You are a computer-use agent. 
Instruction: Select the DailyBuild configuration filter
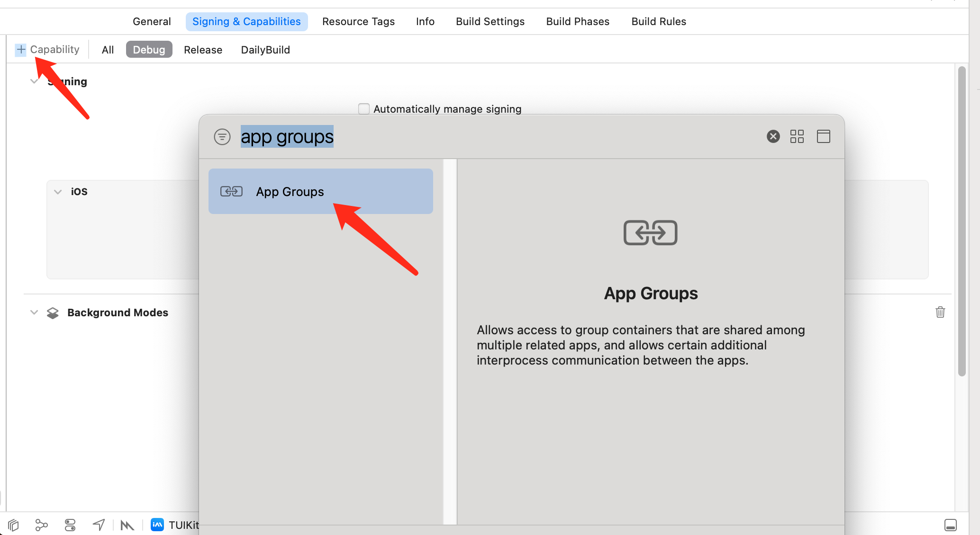click(x=265, y=50)
